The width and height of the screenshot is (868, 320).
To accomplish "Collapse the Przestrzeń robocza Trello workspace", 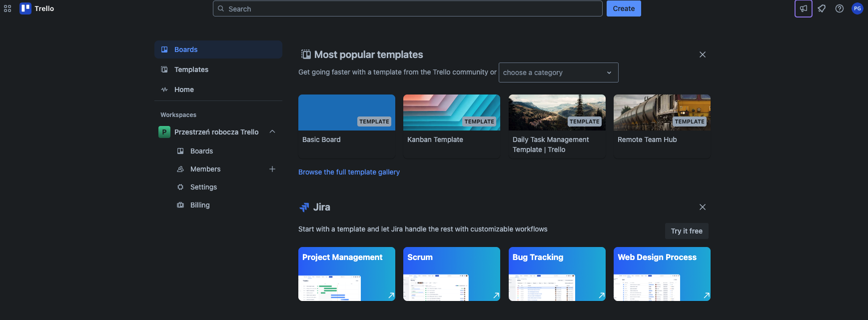I will tap(272, 131).
